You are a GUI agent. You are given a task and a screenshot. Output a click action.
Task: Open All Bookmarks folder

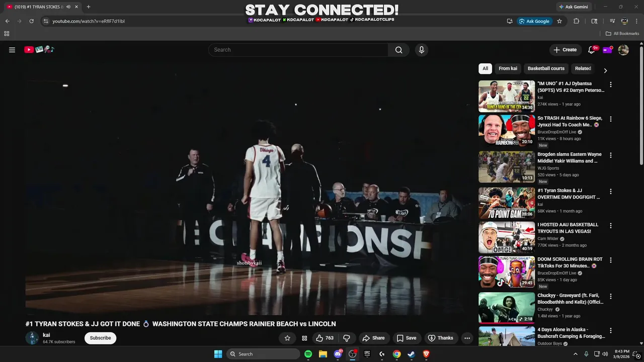coord(622,34)
